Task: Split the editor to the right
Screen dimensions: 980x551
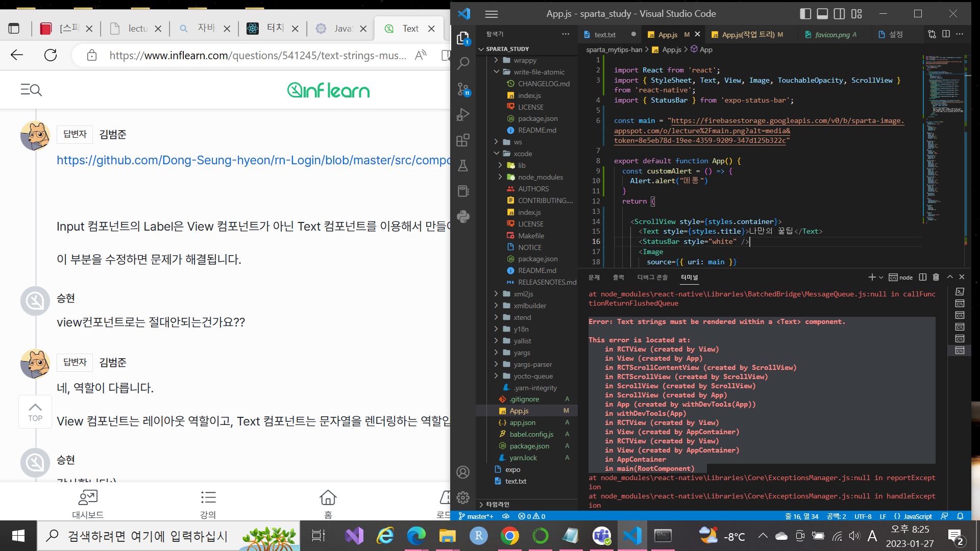Action: click(946, 34)
